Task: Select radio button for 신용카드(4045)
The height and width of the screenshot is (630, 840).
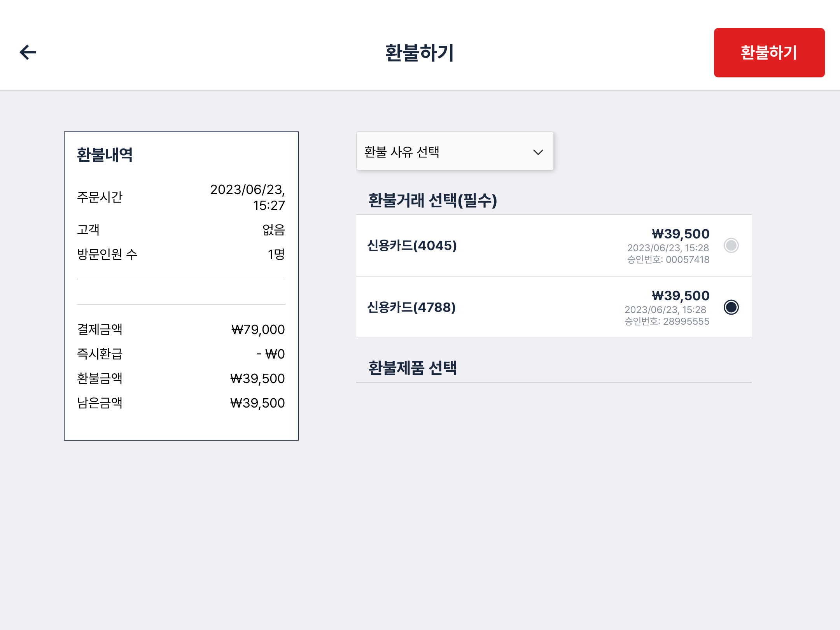Action: click(x=731, y=245)
